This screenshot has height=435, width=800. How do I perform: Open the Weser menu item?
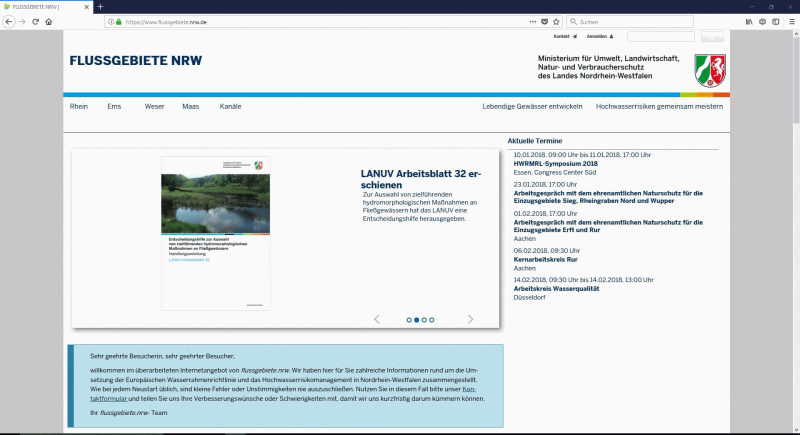point(154,107)
